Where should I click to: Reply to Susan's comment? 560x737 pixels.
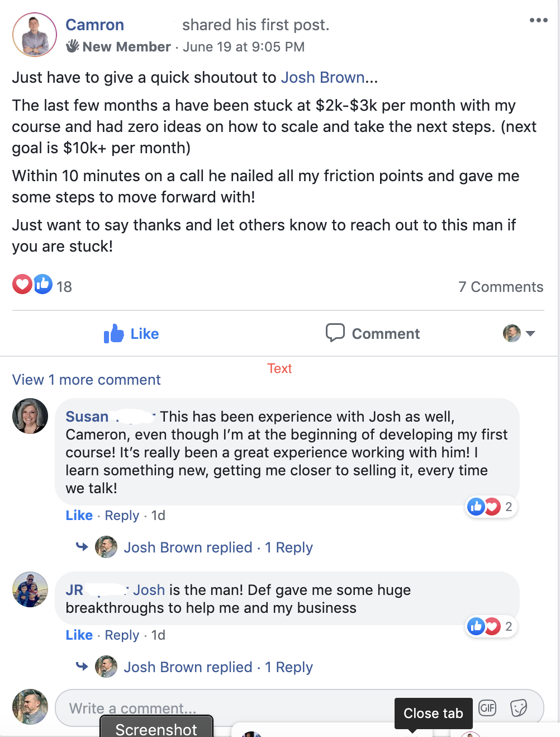pos(122,516)
